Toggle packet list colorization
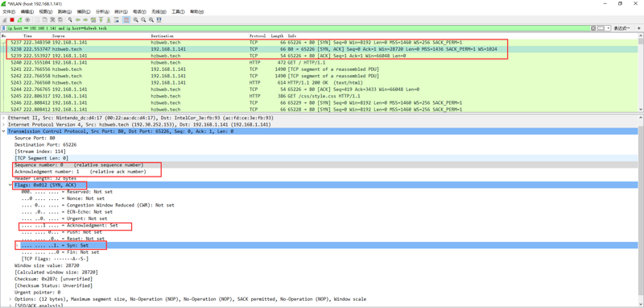Image resolution: width=644 pixels, height=308 pixels. [126, 19]
